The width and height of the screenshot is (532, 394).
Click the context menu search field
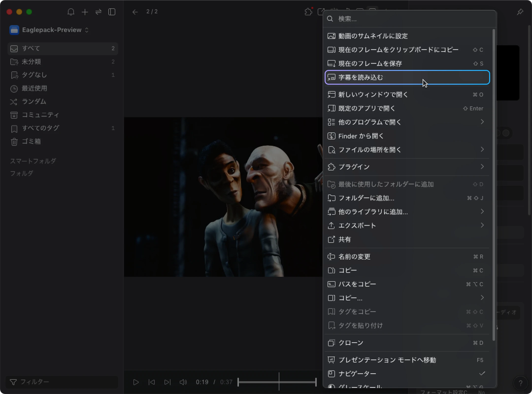pyautogui.click(x=409, y=19)
